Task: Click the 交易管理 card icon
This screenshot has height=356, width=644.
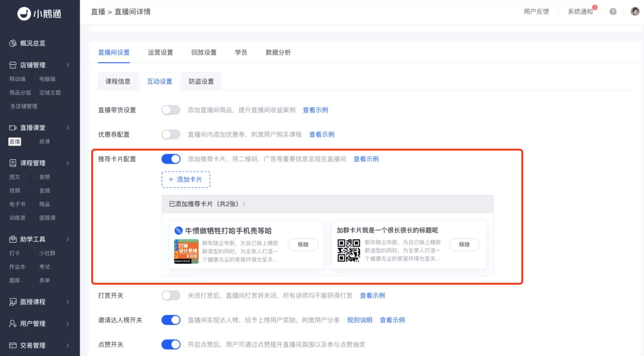Action: coord(13,345)
